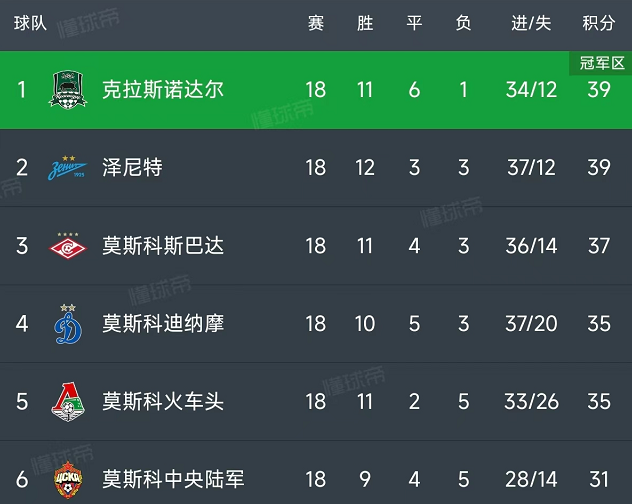
Task: Open team 莫斯科迪纳摩
Action: (162, 324)
